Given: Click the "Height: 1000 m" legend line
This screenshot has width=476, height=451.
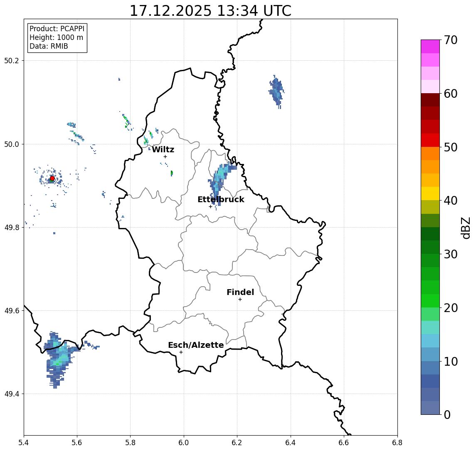Looking at the screenshot, I should coord(56,37).
